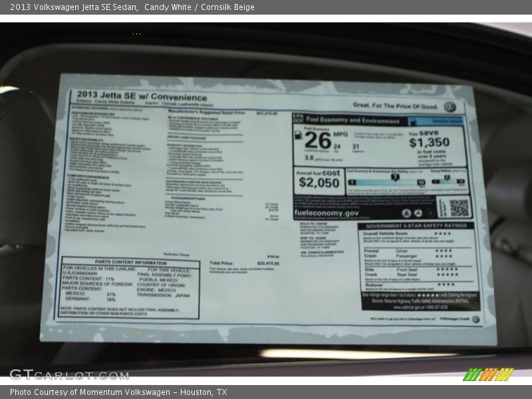The width and height of the screenshot is (532, 399).
Task: Click the "$2,050" annual fuel cost amount
Action: 319,183
